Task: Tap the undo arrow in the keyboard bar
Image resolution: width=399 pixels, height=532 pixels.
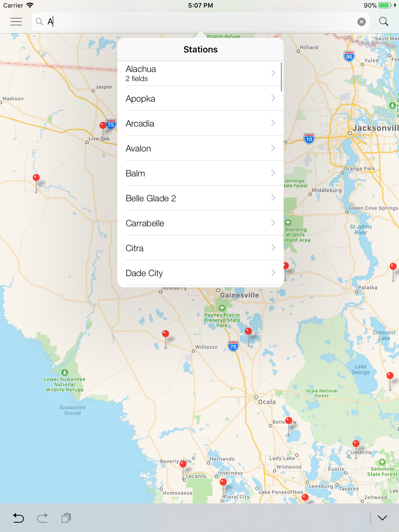Action: [x=18, y=518]
